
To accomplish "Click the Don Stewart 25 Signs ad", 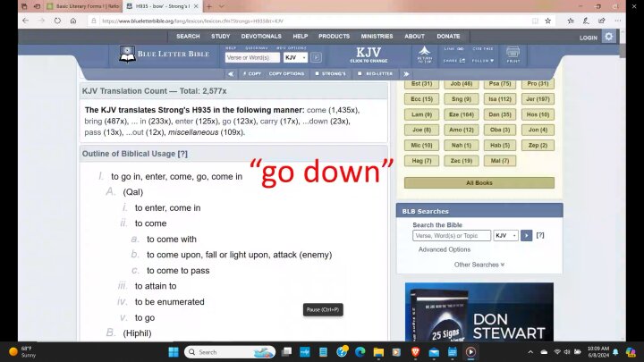I will [479, 312].
